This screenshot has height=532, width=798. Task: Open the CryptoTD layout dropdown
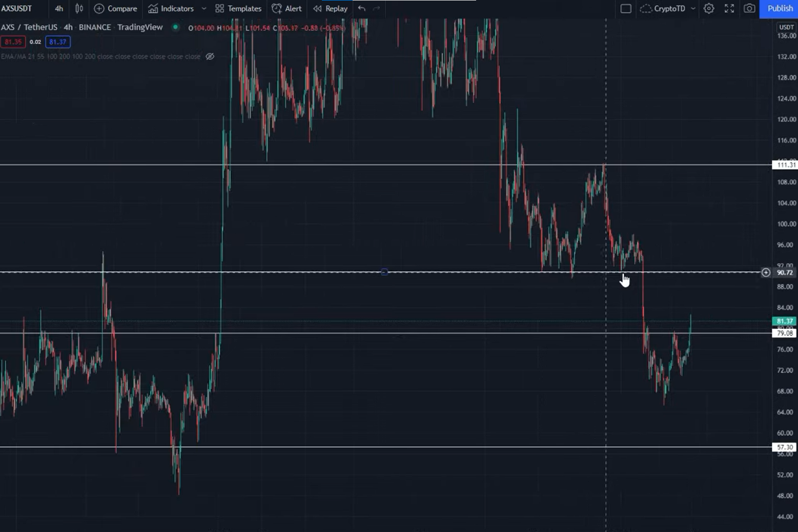[693, 9]
